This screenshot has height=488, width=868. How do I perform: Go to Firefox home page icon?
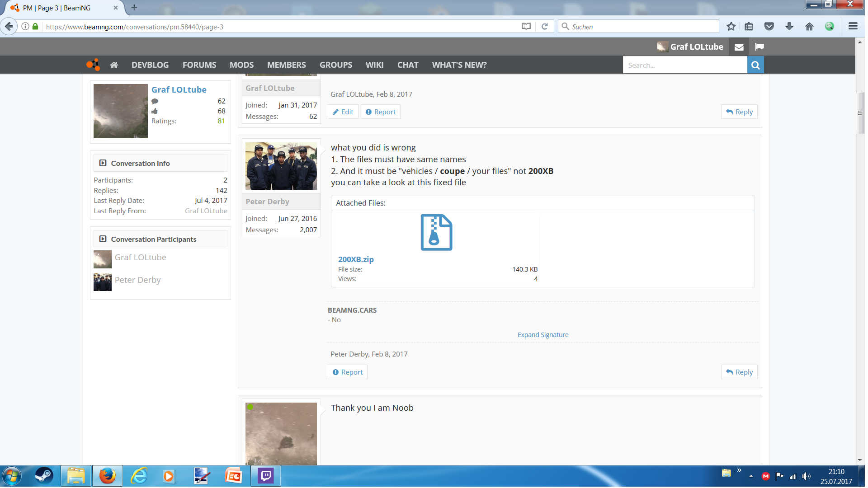pyautogui.click(x=809, y=27)
